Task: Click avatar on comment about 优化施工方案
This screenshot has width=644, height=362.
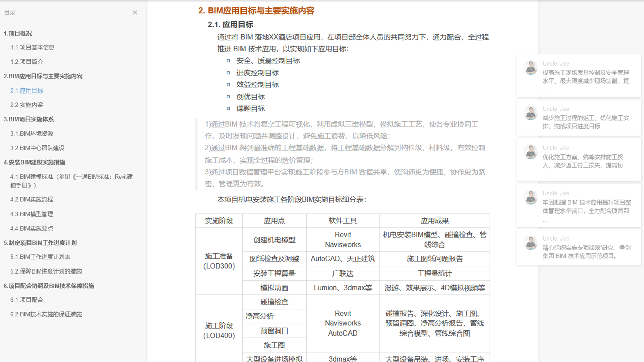Action: pos(531,152)
